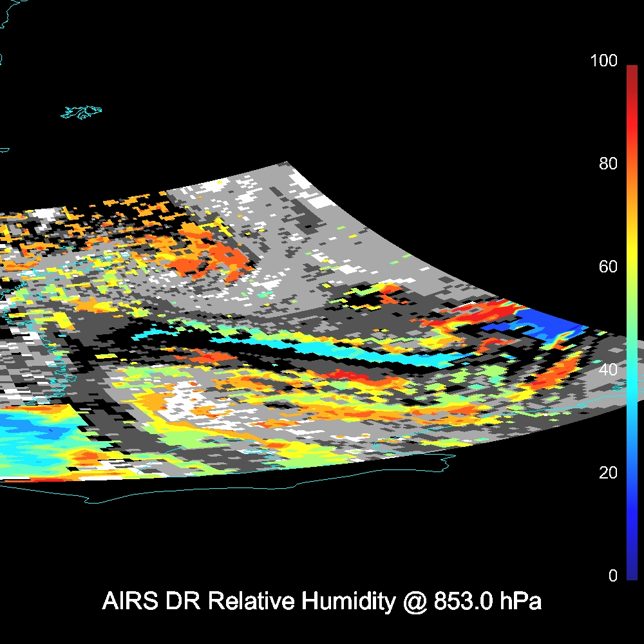Click the dark blue dry patch at swath's right edge
This screenshot has height=644, width=644.
547,322
